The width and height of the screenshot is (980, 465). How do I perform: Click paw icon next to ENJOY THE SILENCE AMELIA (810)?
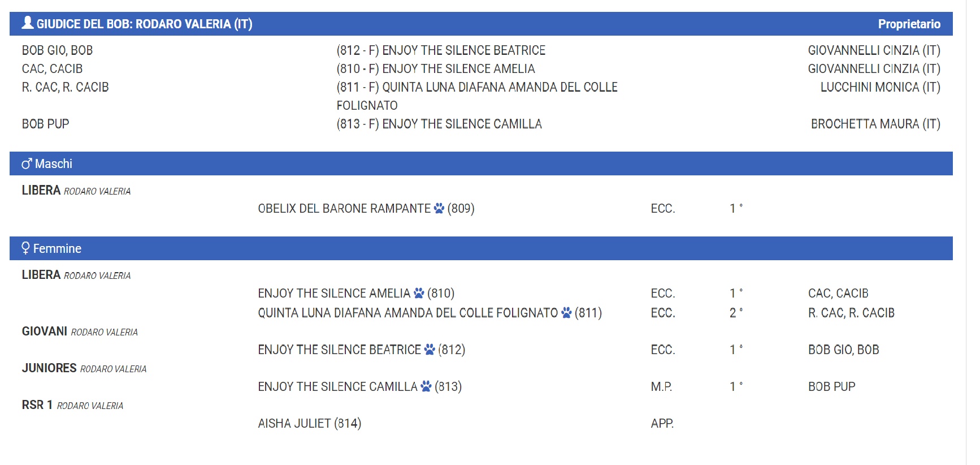419,293
